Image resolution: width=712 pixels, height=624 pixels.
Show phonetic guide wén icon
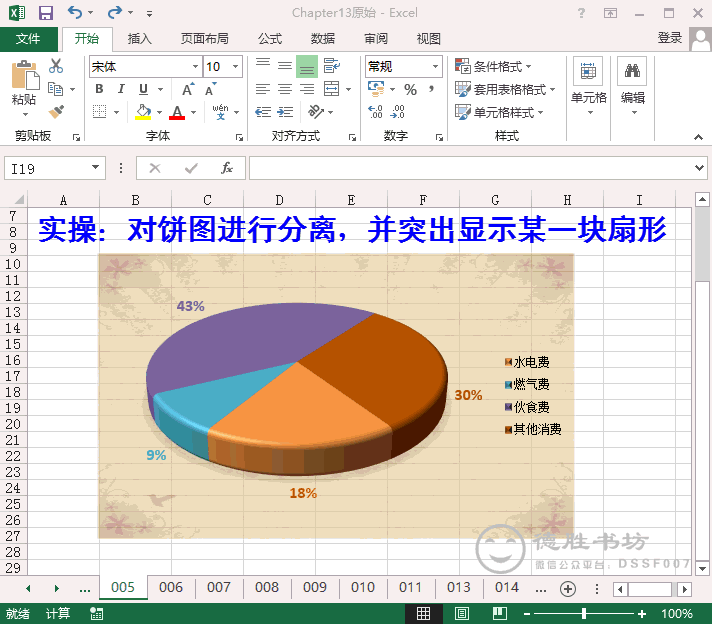pos(220,112)
